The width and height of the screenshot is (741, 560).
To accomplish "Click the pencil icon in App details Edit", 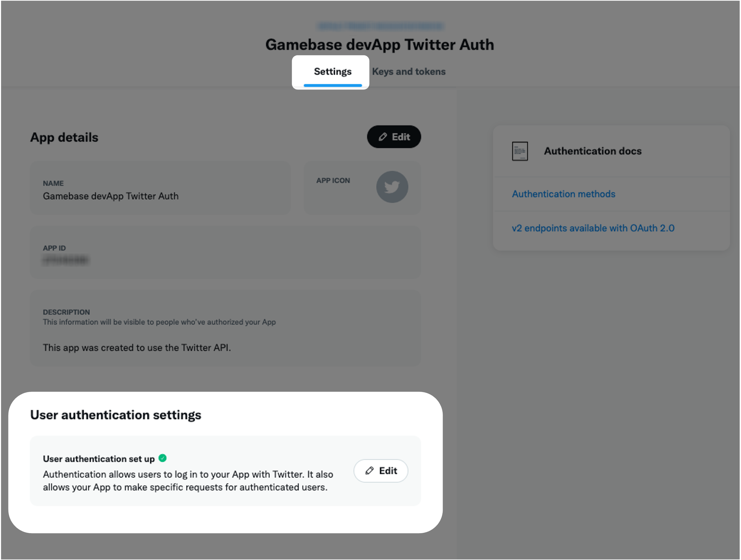I will pos(383,137).
